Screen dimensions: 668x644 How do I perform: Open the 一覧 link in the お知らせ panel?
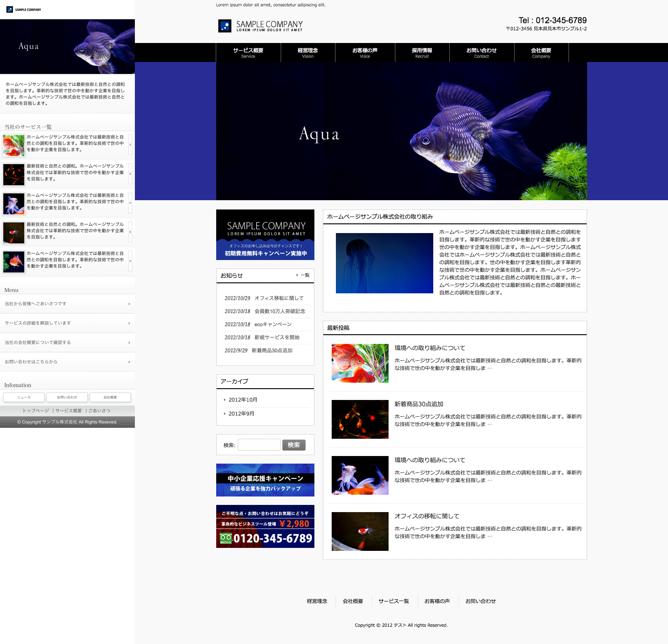(x=304, y=275)
